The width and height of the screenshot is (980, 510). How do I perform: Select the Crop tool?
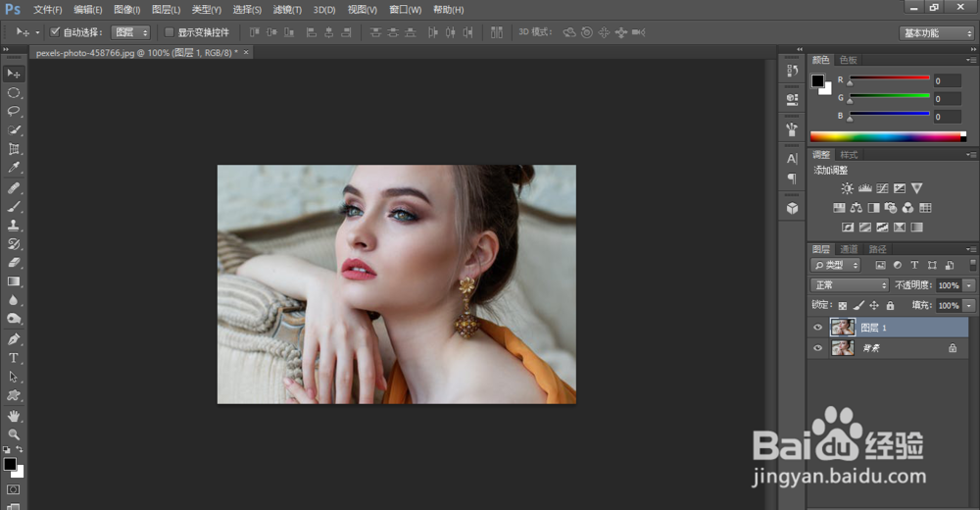click(x=14, y=149)
